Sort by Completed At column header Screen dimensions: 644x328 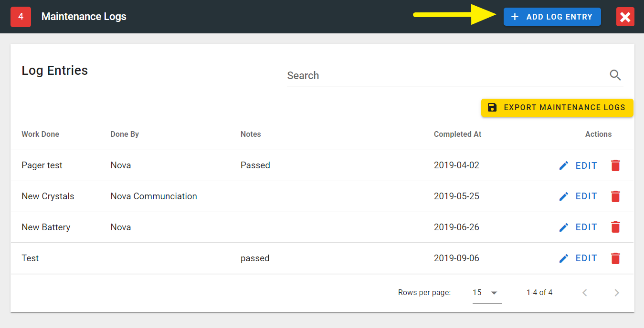457,134
